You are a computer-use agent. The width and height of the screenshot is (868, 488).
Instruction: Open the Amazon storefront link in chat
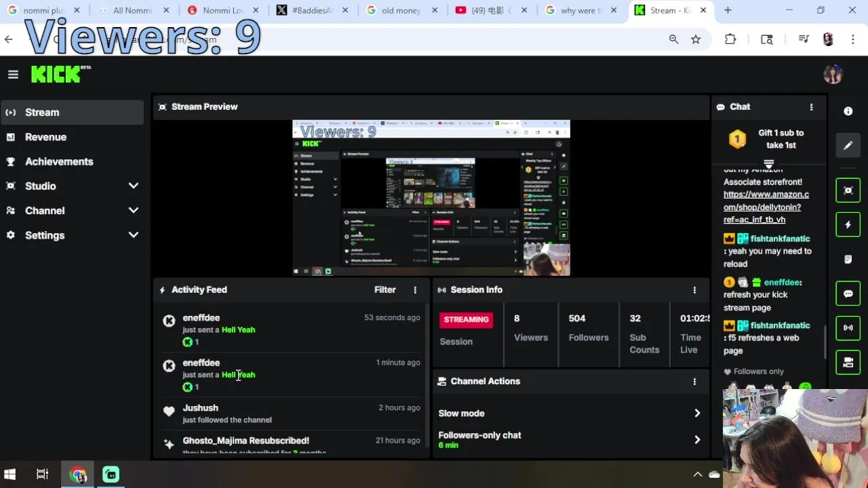tap(766, 207)
